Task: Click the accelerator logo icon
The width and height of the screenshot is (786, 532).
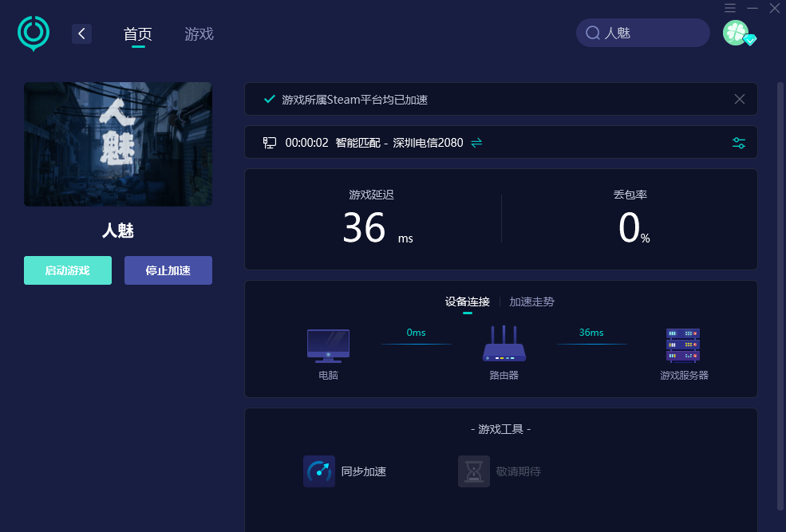Action: (34, 33)
